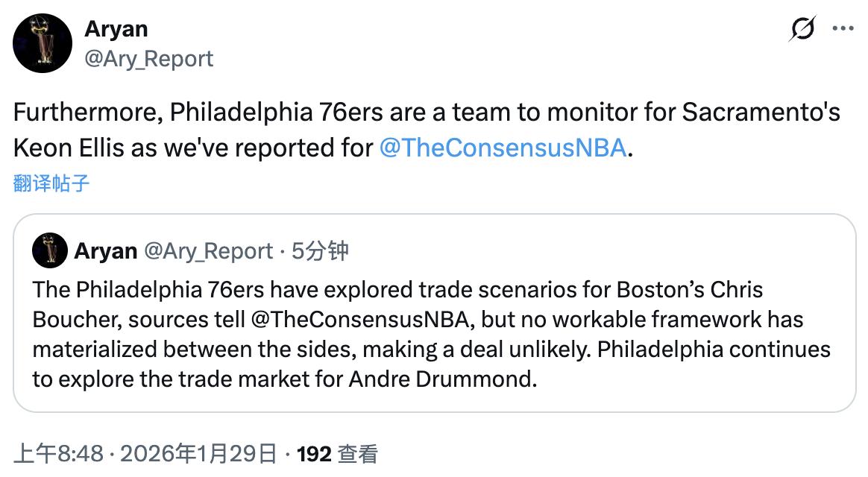Open Aryan's profile via bold display name
The image size is (868, 477).
pyautogui.click(x=116, y=29)
